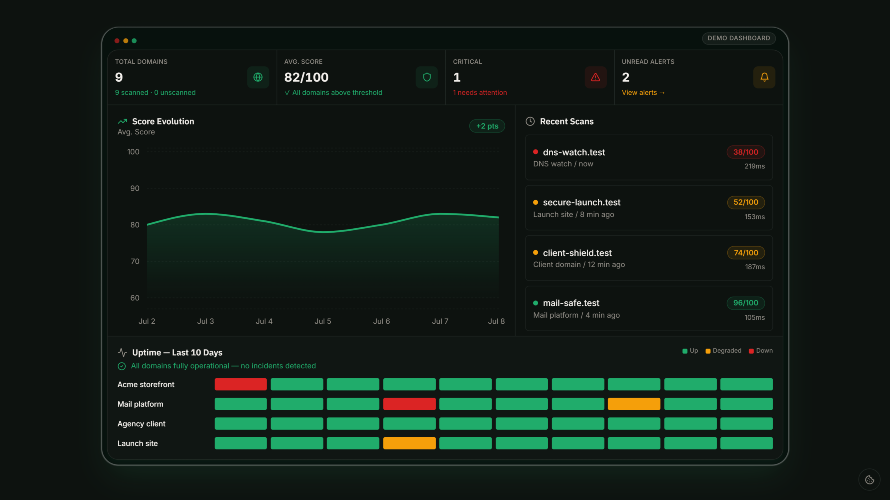Open the View alerts link

click(x=643, y=93)
